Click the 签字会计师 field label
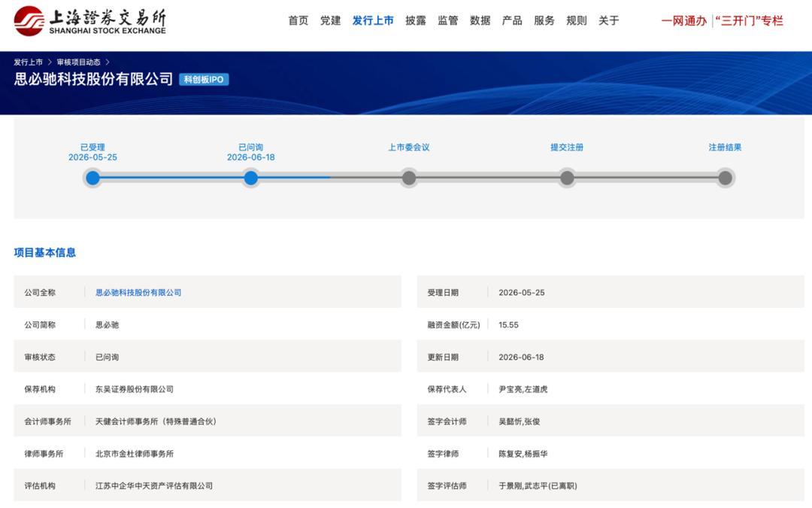Screen dimensions: 812x508 click(447, 421)
